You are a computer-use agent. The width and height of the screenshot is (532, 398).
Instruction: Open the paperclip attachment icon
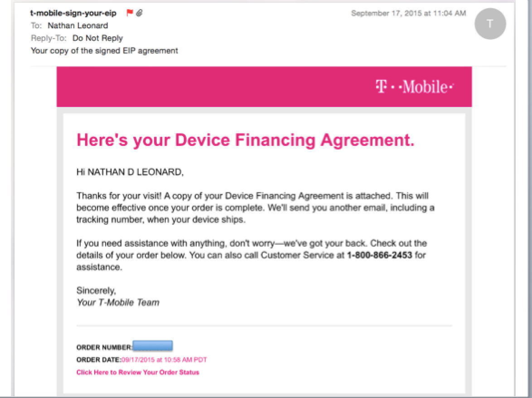click(x=140, y=13)
